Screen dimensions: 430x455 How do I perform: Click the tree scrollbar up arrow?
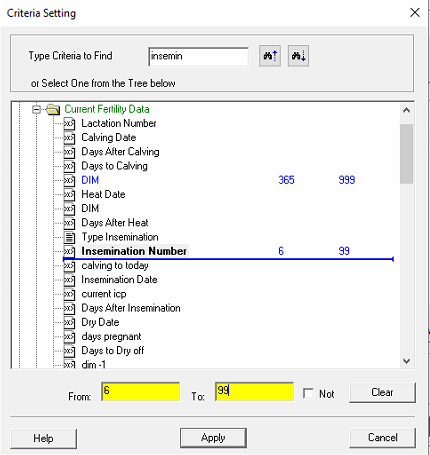coord(407,110)
